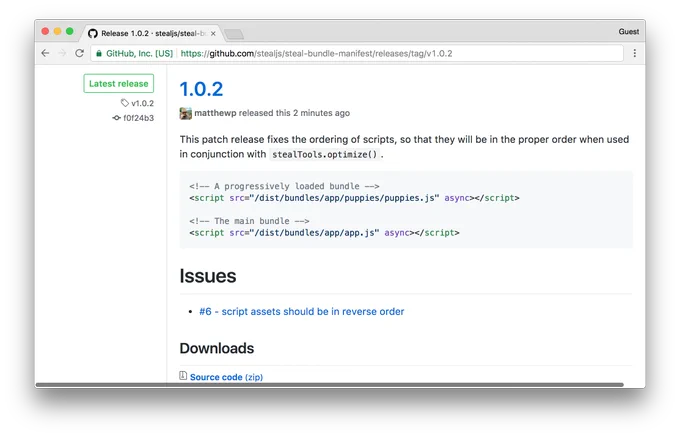
Task: Click the horizontal scrollbar at bottom
Action: [330, 385]
